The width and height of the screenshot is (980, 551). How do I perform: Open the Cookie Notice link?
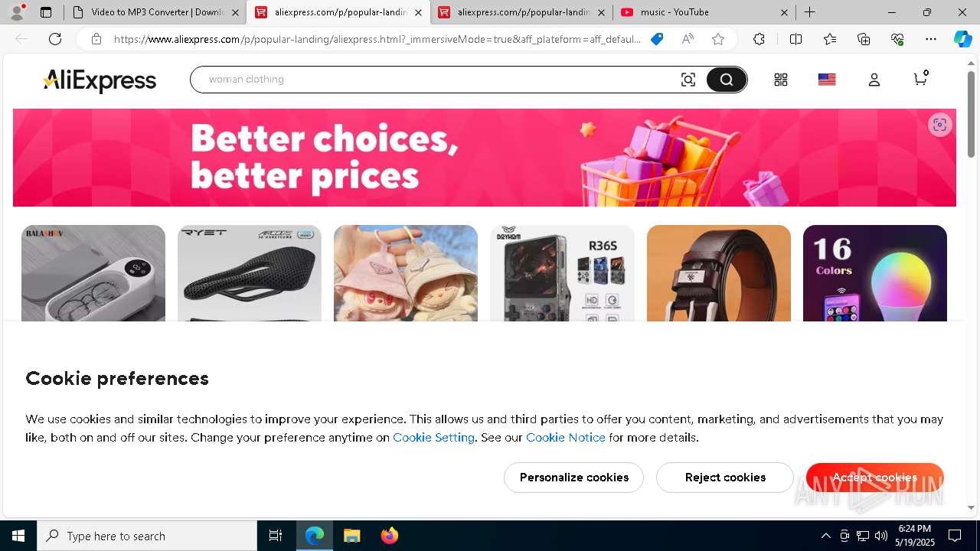tap(566, 438)
